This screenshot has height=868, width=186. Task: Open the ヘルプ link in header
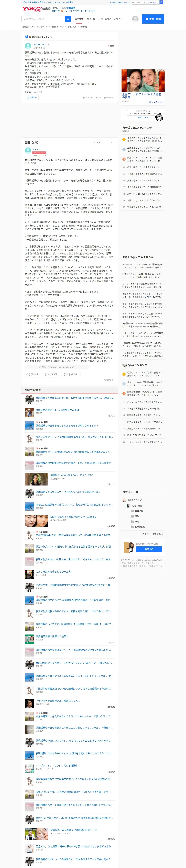[x=127, y=2]
